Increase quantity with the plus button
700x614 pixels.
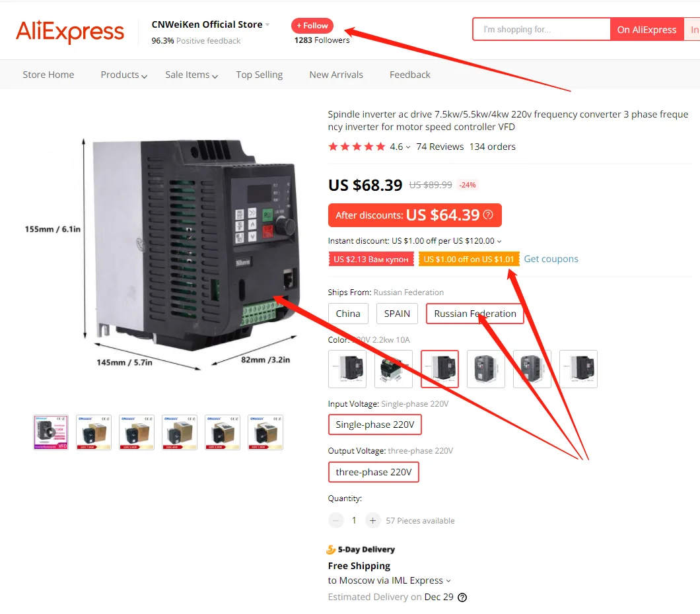tap(372, 520)
